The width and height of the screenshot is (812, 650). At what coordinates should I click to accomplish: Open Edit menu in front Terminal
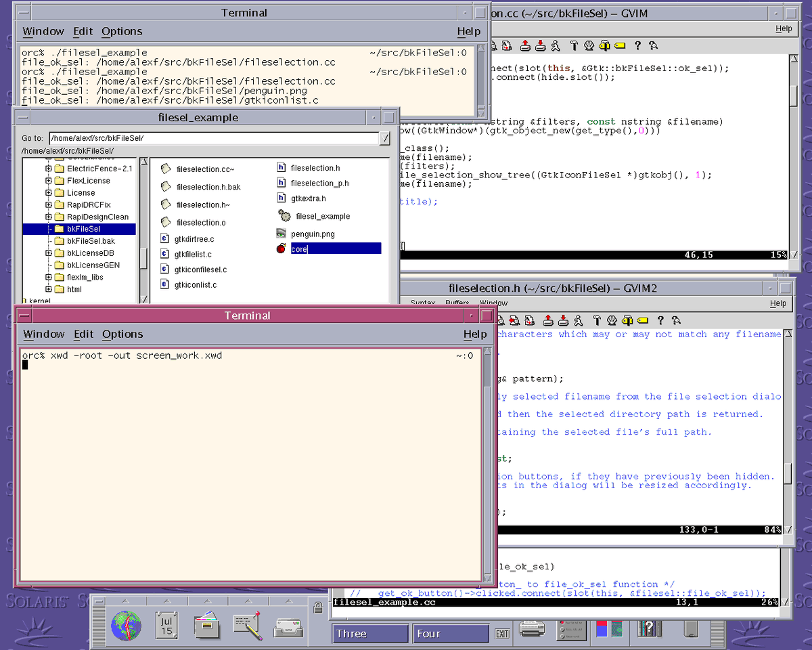[x=84, y=334]
